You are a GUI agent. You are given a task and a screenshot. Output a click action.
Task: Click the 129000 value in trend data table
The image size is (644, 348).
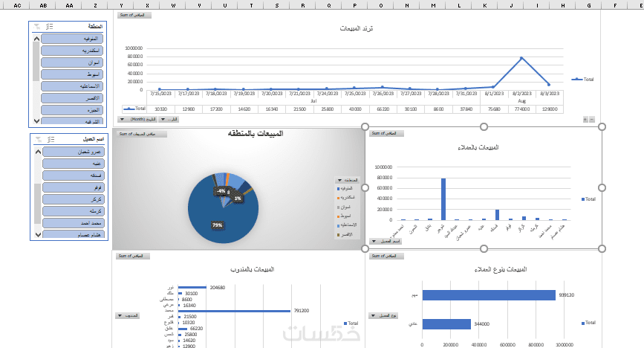(550, 109)
